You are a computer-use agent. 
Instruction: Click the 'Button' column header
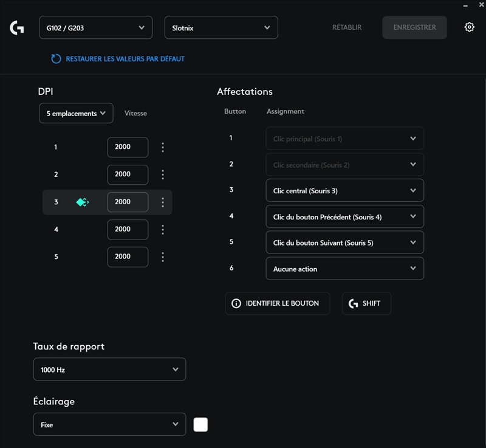coord(235,111)
